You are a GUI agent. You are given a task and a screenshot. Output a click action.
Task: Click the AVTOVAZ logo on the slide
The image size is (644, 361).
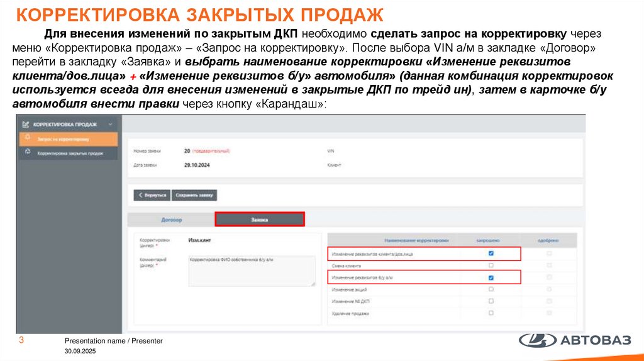575,340
